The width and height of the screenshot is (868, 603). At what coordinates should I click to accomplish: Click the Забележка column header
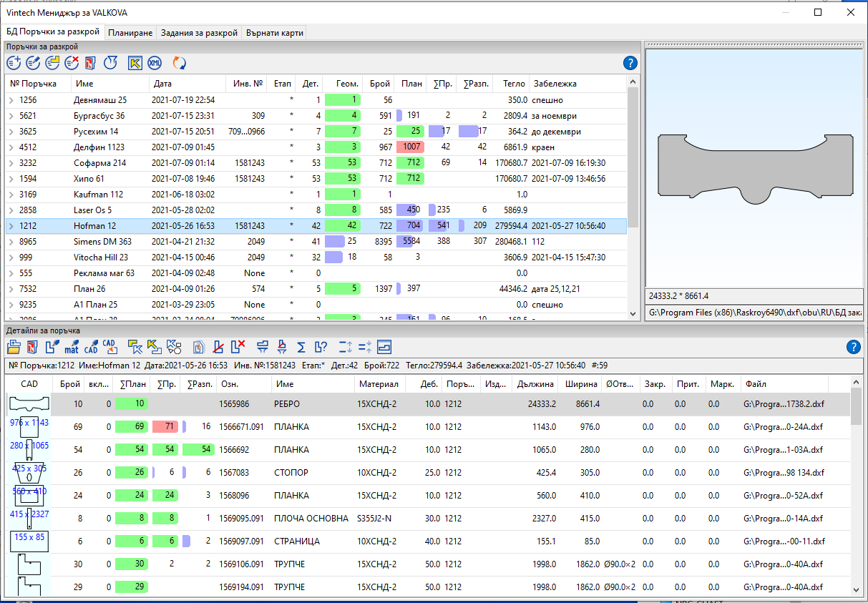(x=577, y=84)
